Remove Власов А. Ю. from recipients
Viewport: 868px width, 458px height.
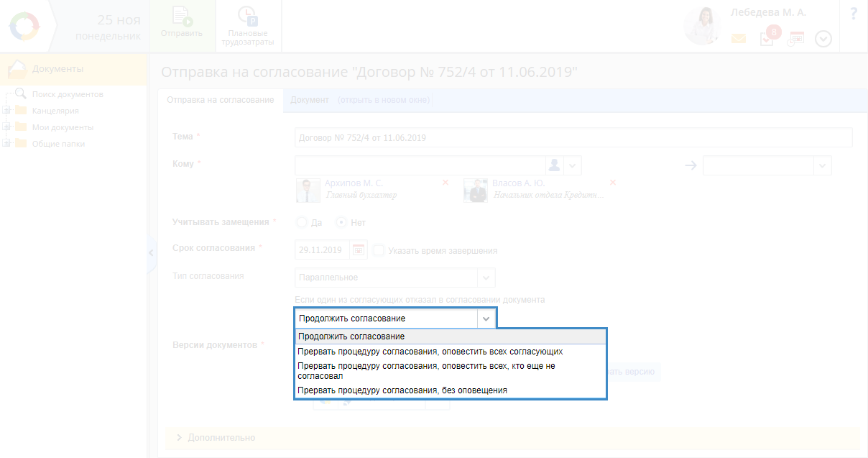coord(613,183)
